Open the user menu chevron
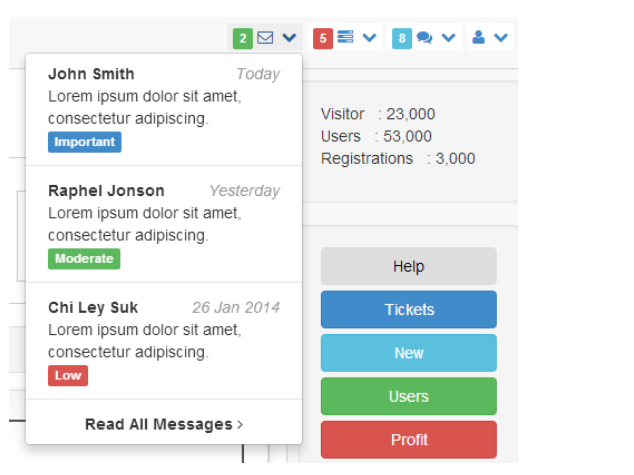The image size is (634, 475). (501, 38)
